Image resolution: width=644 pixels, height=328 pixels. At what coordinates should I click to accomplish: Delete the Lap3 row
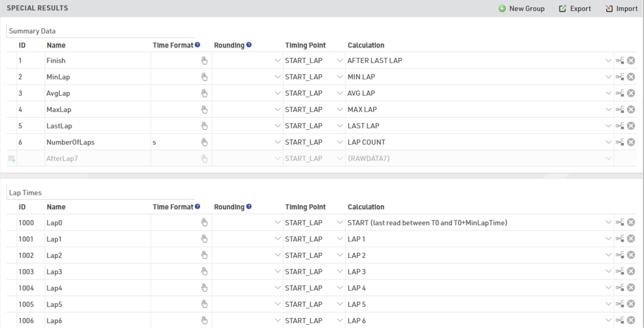coord(631,271)
